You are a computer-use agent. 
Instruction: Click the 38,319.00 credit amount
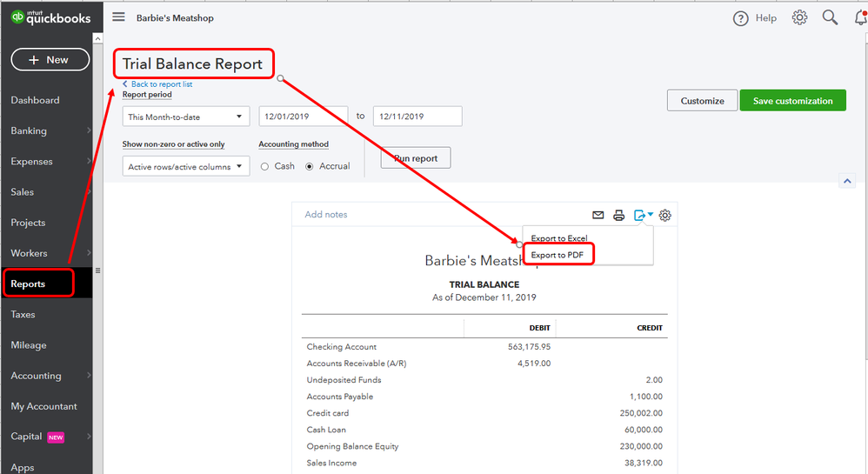click(644, 463)
